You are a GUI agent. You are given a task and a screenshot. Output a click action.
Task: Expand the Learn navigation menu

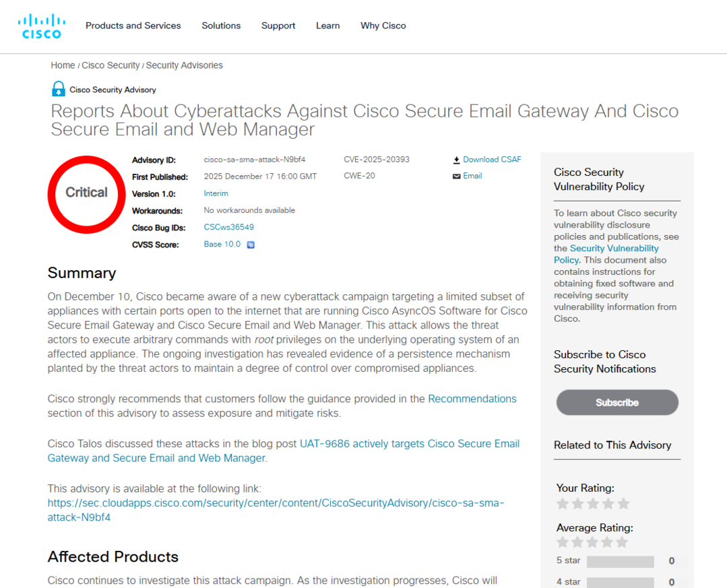[327, 26]
